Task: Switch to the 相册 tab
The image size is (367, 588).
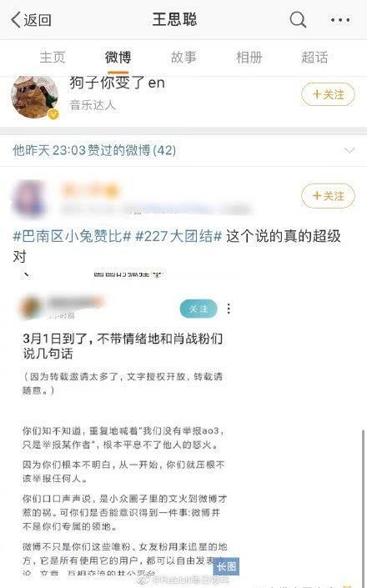Action: (x=249, y=58)
